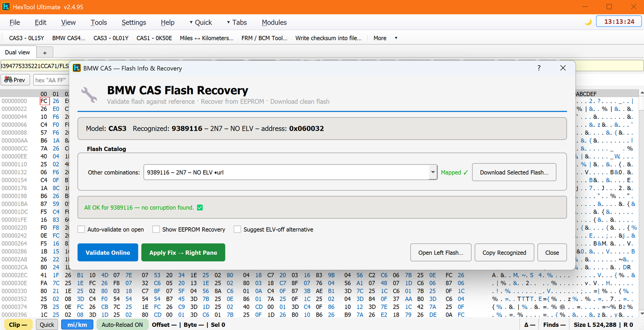Open the Tools menu
Viewport: 644px width, 330px height.
99,23
